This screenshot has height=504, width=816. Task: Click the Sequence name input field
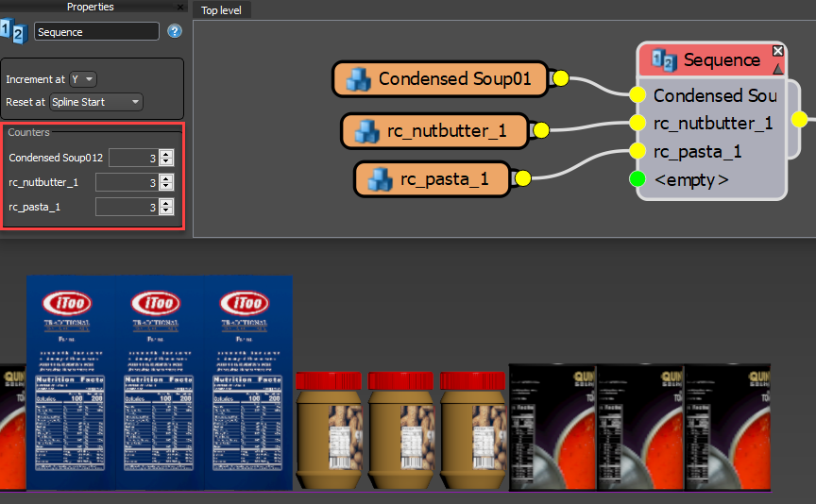point(96,31)
